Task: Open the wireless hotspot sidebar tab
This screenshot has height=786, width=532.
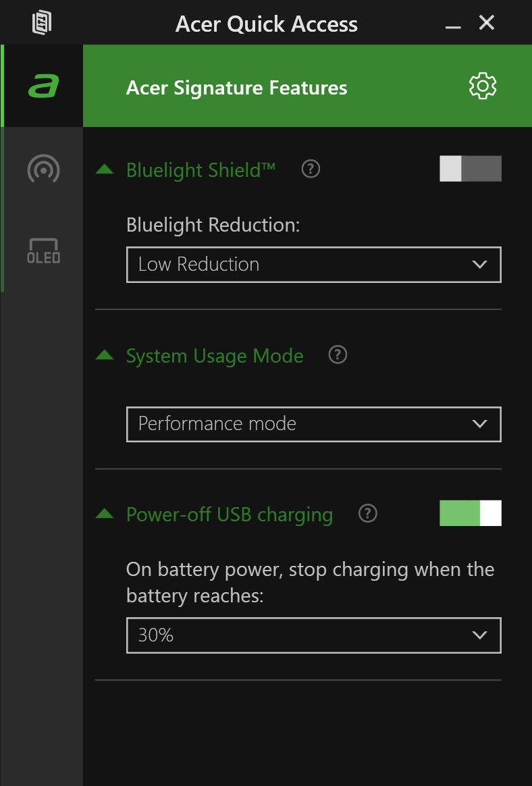Action: [x=43, y=169]
